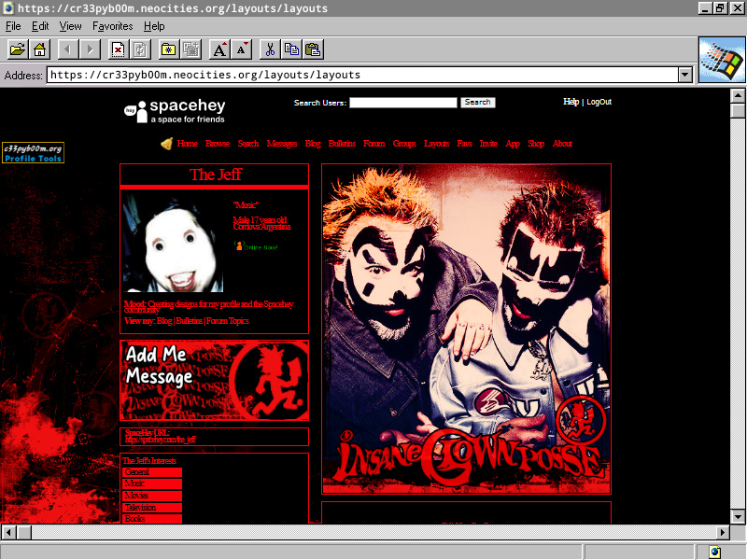Decrease font size with small A icon
Viewport: 747px width, 560px height.
(242, 49)
